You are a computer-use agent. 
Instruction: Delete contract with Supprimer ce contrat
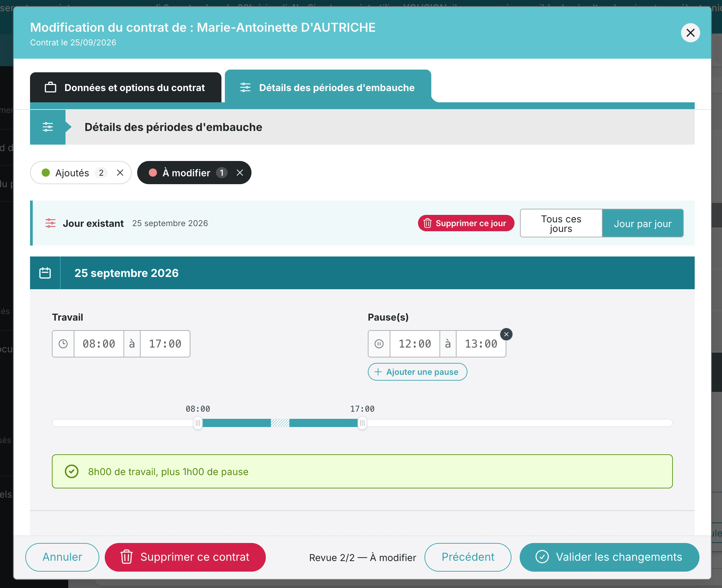(185, 557)
